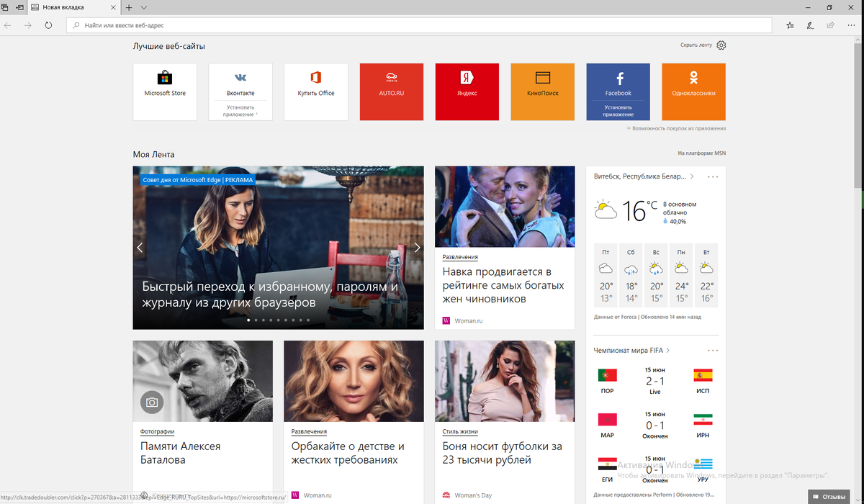The image size is (864, 504).
Task: Show tab previews with the chevron
Action: pyautogui.click(x=144, y=7)
